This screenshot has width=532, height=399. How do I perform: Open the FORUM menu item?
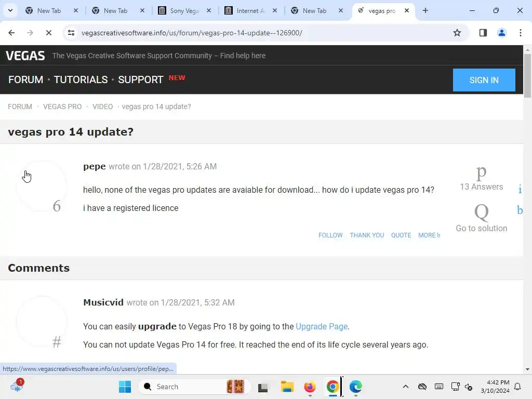coord(26,79)
